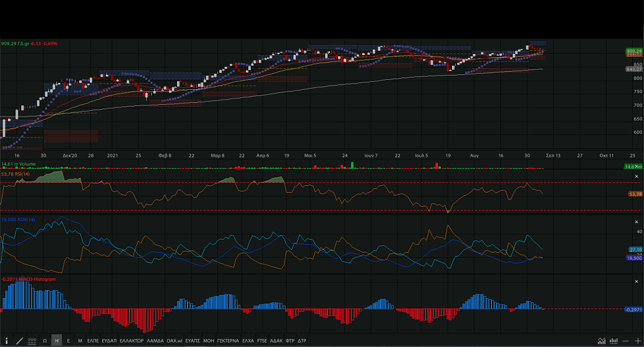The height and width of the screenshot is (347, 644).
Task: Select the Ω timeframe button
Action: tap(45, 341)
